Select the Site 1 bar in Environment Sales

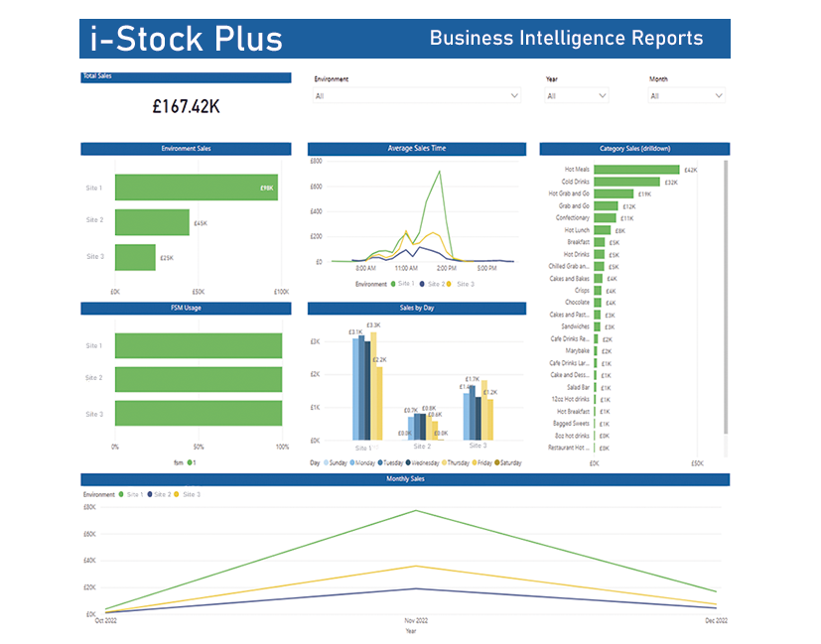pyautogui.click(x=197, y=188)
